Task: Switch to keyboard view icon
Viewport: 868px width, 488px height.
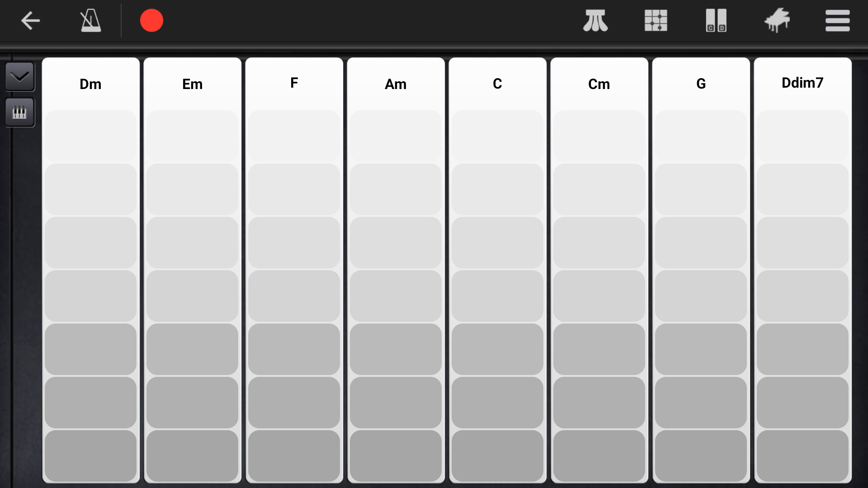Action: pos(19,112)
